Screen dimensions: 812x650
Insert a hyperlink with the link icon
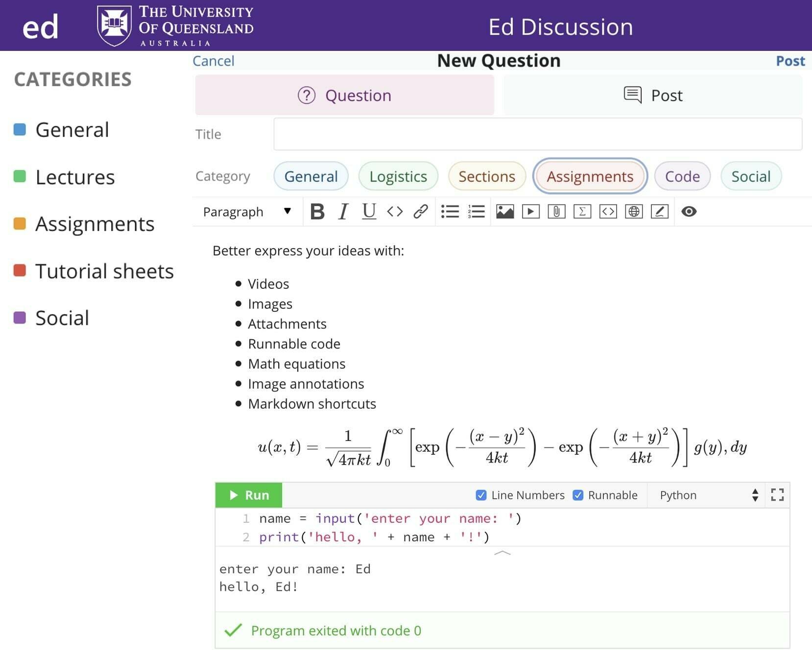pyautogui.click(x=421, y=212)
